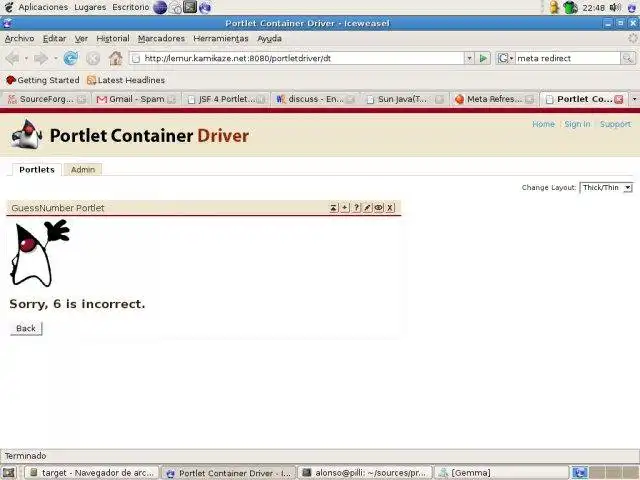Click the volume speaker icon
Screen dimensions: 640x480
click(615, 7)
